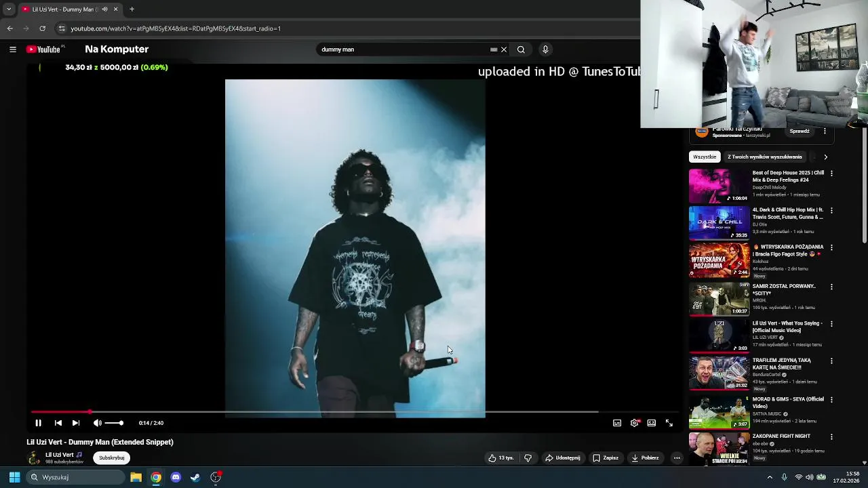Click the Sprawdź button on sponsored ad
Screen dimensions: 868x488
click(800, 131)
